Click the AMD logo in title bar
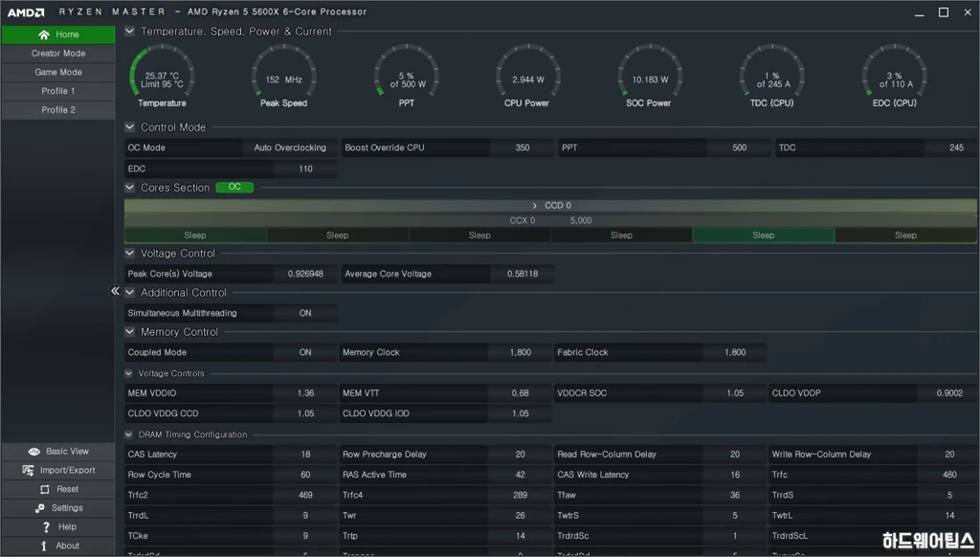 coord(26,11)
